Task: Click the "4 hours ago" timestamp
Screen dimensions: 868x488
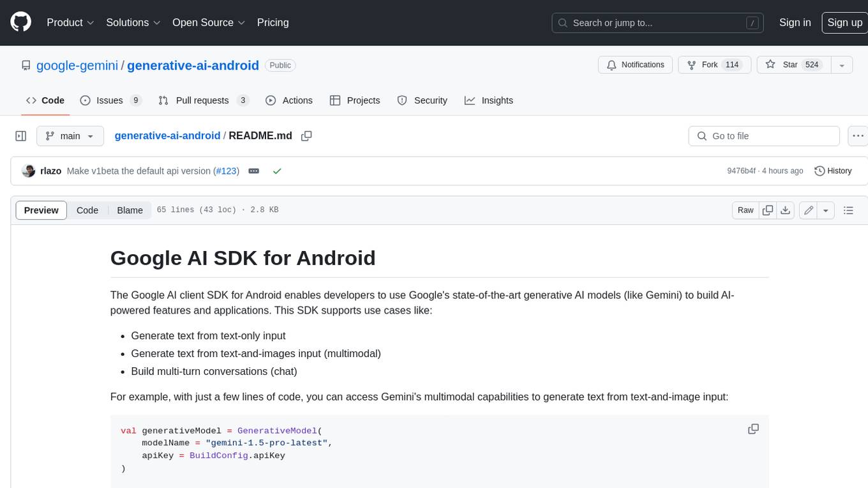Action: tap(782, 171)
